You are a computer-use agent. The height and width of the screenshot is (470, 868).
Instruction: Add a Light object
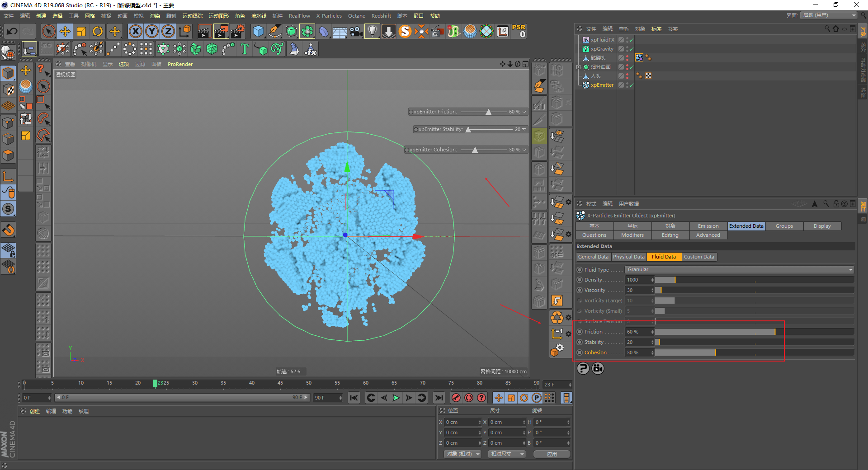[x=372, y=31]
